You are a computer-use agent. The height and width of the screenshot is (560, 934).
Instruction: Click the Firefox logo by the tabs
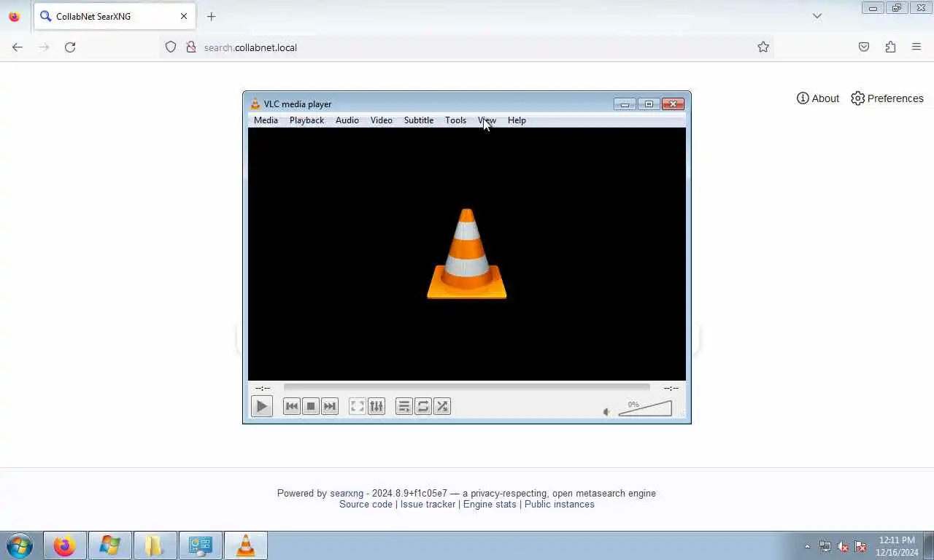14,16
